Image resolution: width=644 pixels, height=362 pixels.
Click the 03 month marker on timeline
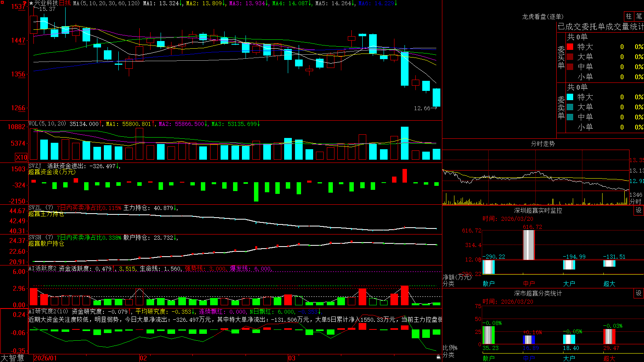click(292, 358)
